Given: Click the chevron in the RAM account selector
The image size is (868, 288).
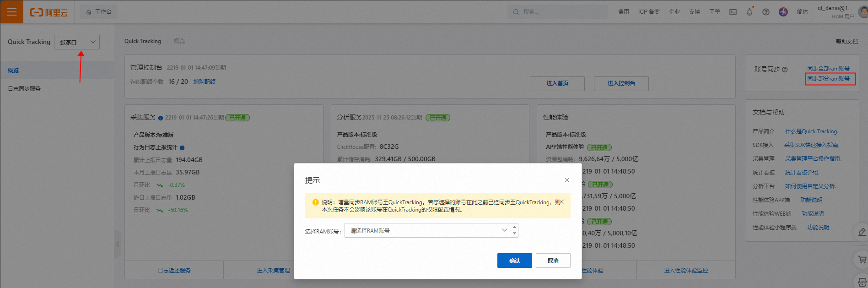Looking at the screenshot, I should (x=504, y=230).
